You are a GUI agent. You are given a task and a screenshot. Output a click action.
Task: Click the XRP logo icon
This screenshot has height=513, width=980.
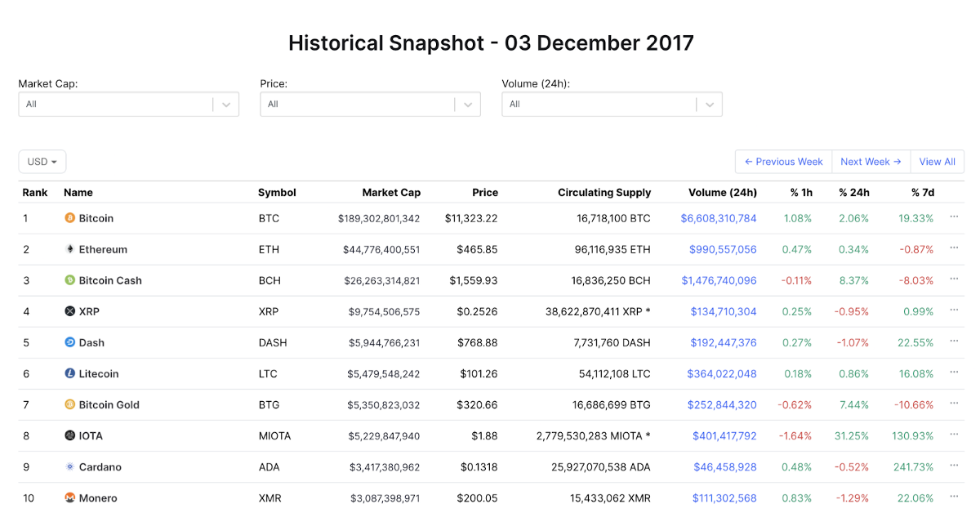pyautogui.click(x=69, y=311)
